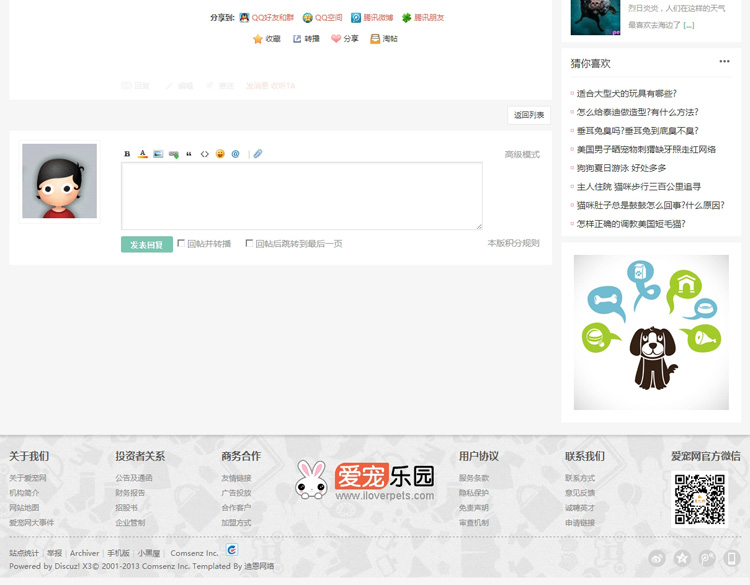Switch to 高级模式 editor

pyautogui.click(x=522, y=155)
